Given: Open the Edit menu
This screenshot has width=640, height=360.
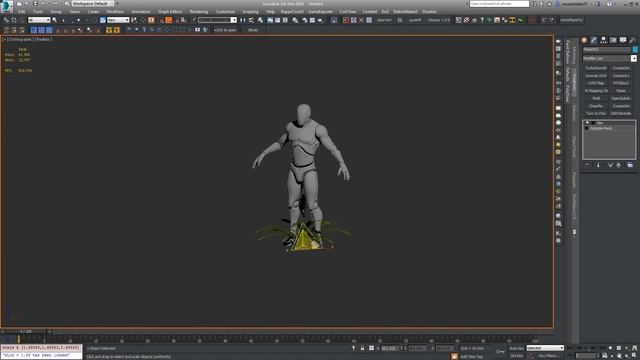Looking at the screenshot, I should click(21, 12).
